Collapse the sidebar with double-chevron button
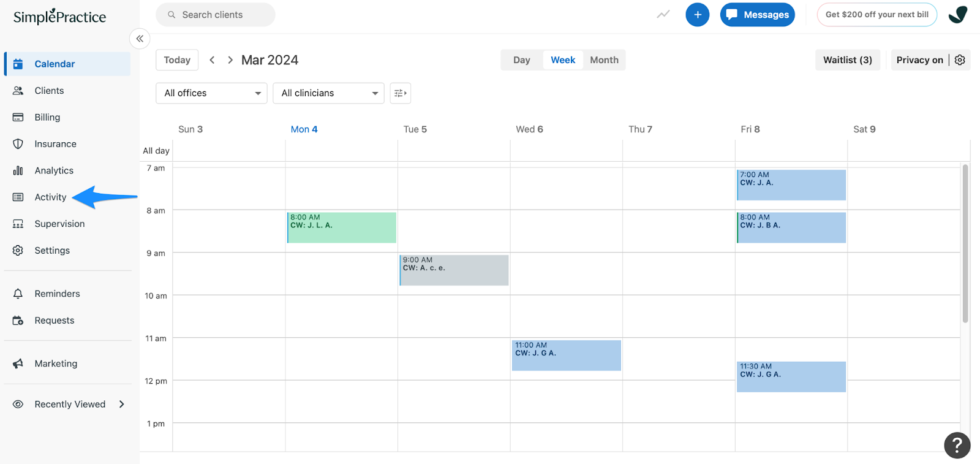 click(x=140, y=39)
